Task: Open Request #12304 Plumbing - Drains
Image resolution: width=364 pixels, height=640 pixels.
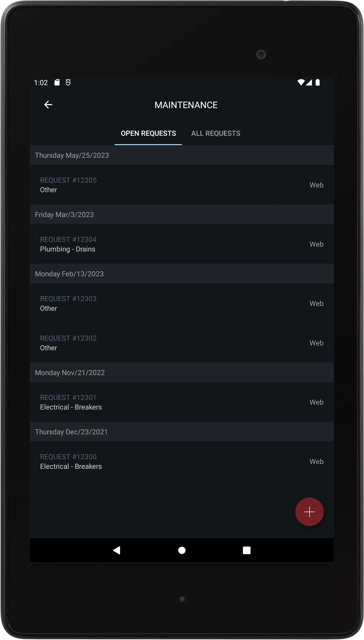Action: click(x=182, y=244)
